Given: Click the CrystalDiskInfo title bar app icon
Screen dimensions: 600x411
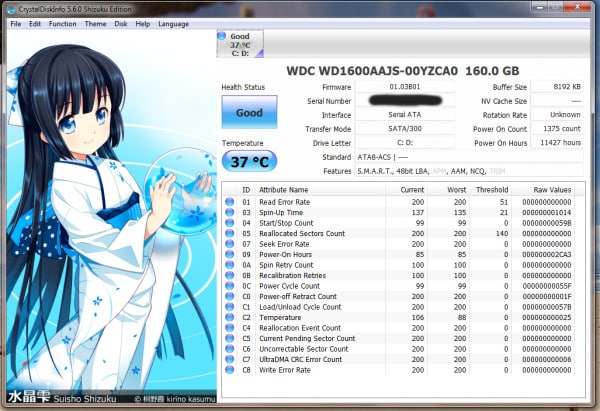Looking at the screenshot, I should (10, 7).
